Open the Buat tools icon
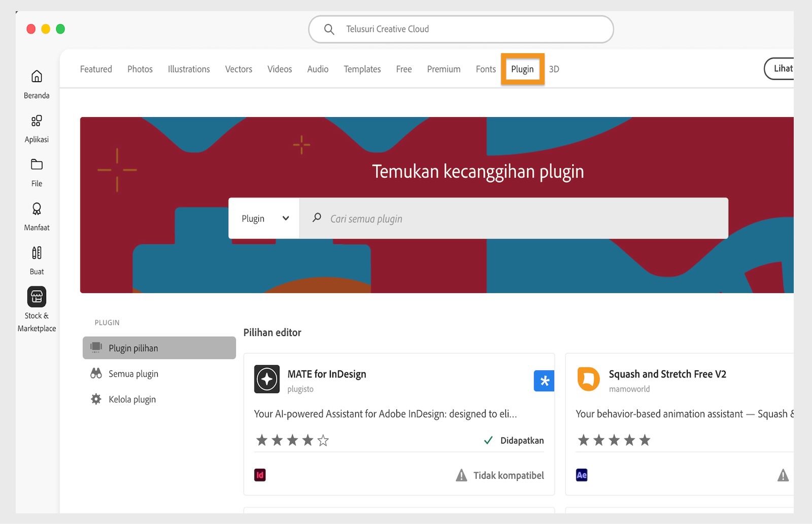 click(x=37, y=253)
